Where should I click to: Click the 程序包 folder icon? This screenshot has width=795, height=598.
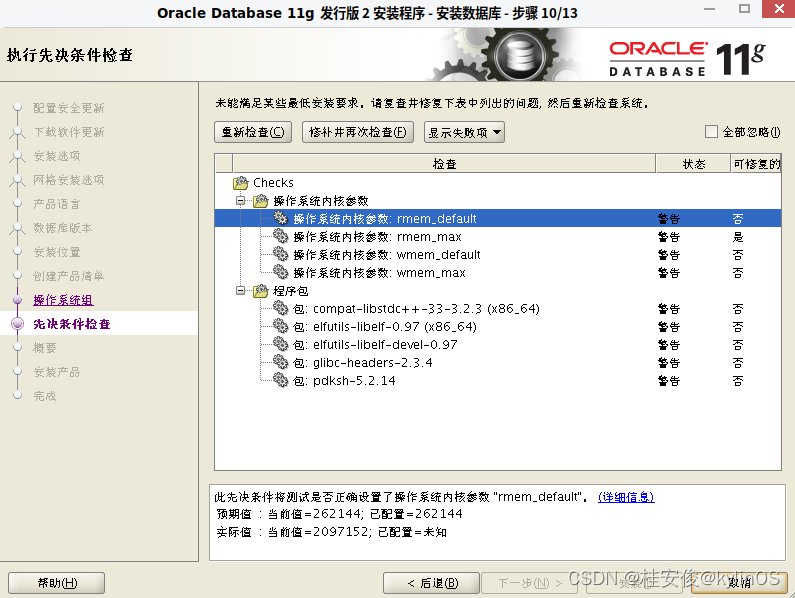pos(261,291)
